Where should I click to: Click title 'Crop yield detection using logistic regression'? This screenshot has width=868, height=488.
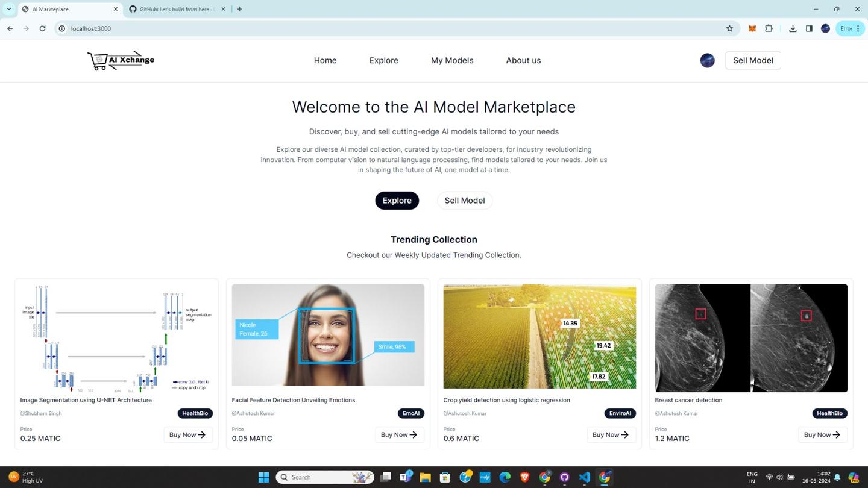click(507, 400)
